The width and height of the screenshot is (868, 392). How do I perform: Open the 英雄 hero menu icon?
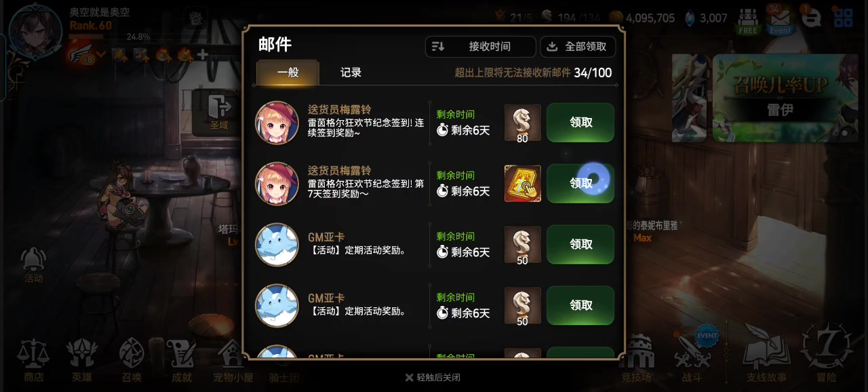[x=81, y=361]
